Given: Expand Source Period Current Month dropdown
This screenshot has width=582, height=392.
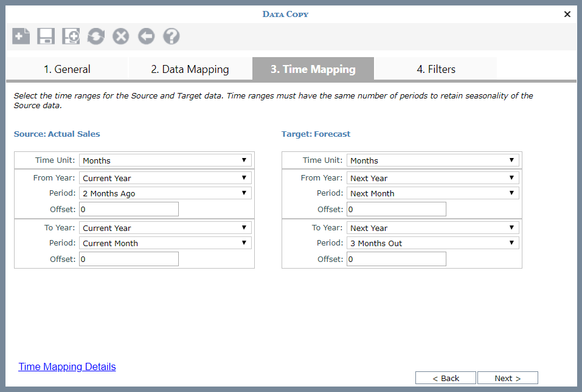Looking at the screenshot, I should 165,242.
